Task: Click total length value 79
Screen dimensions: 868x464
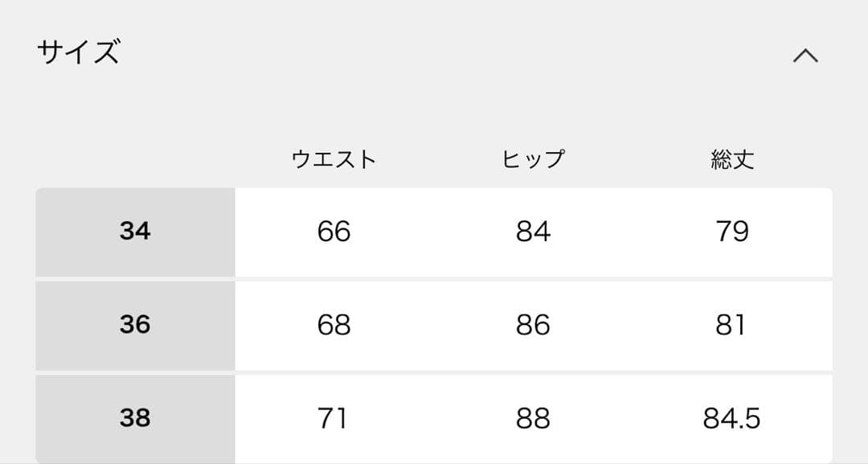Action: pos(732,232)
